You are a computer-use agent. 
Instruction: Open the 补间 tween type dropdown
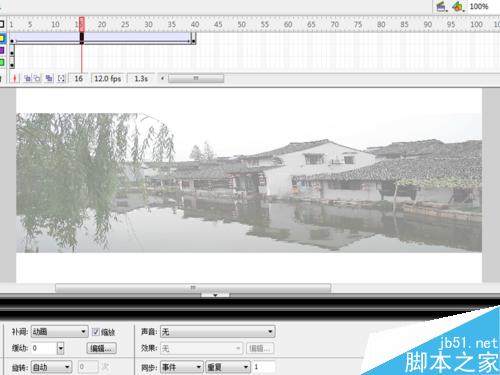pyautogui.click(x=59, y=332)
